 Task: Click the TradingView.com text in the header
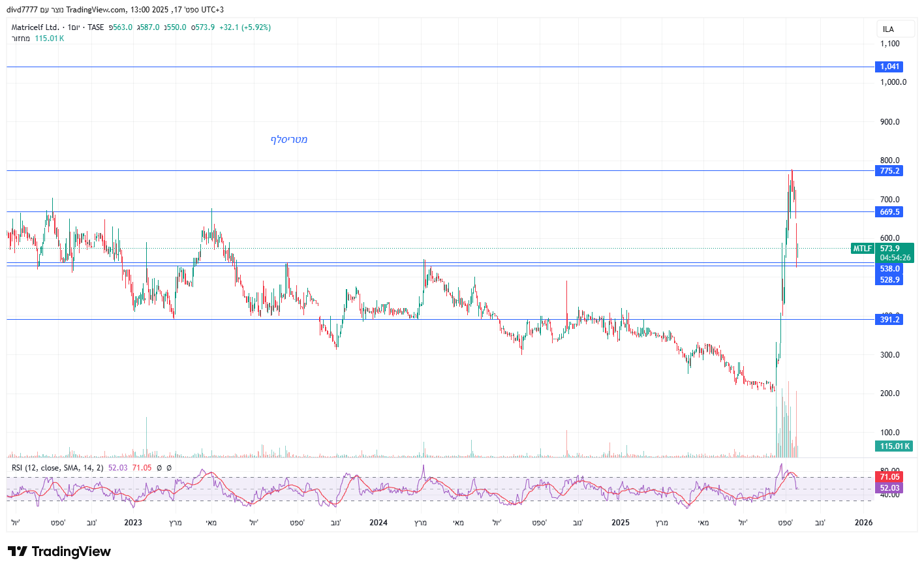97,10
